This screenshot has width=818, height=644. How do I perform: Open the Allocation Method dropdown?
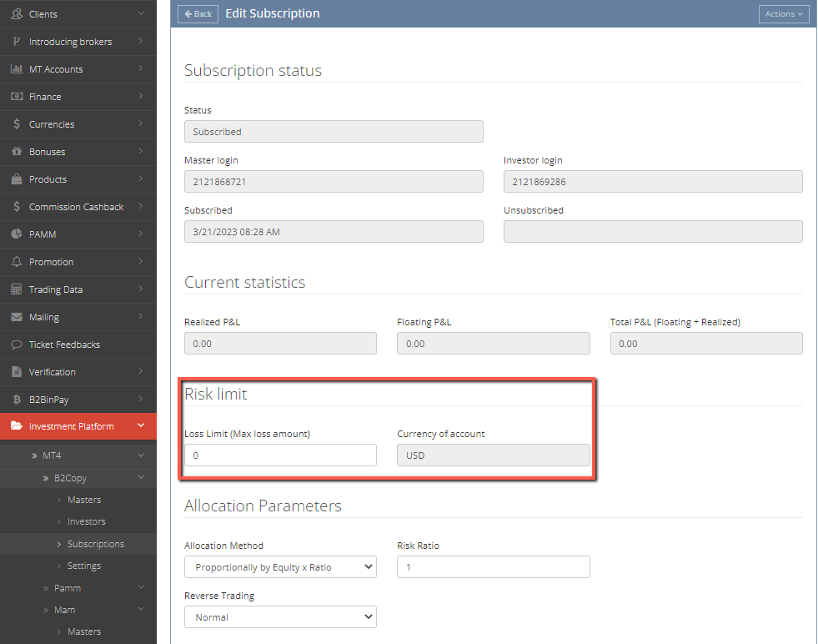pyautogui.click(x=280, y=566)
